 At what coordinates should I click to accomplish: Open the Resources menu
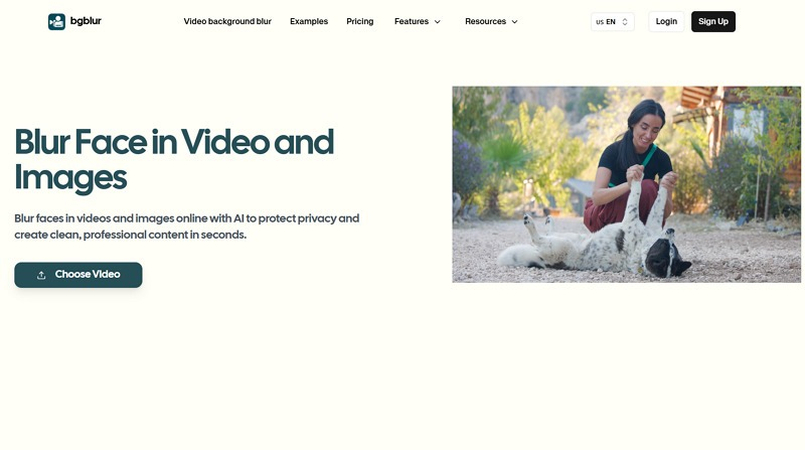[491, 22]
